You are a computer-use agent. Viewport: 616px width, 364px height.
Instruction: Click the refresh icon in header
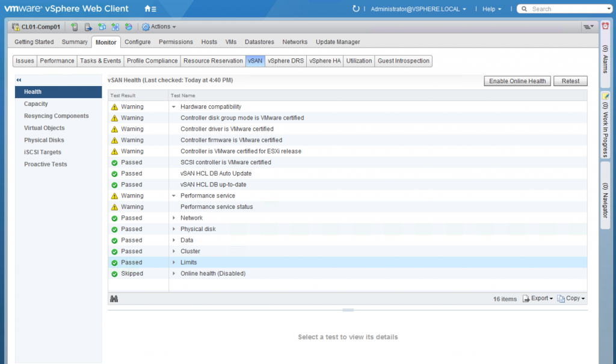[356, 8]
